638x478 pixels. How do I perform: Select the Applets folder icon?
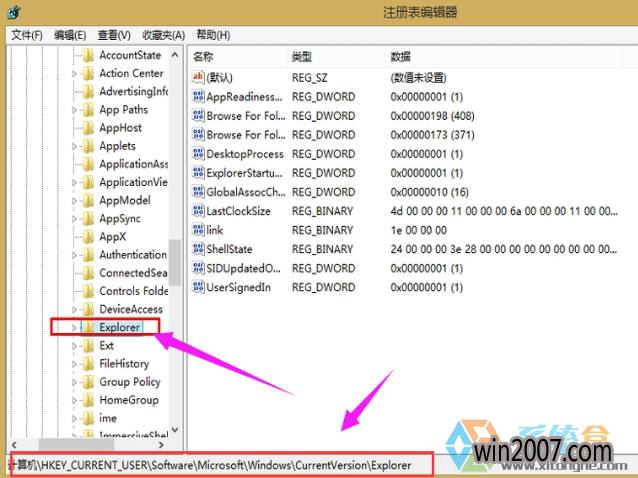pyautogui.click(x=88, y=146)
